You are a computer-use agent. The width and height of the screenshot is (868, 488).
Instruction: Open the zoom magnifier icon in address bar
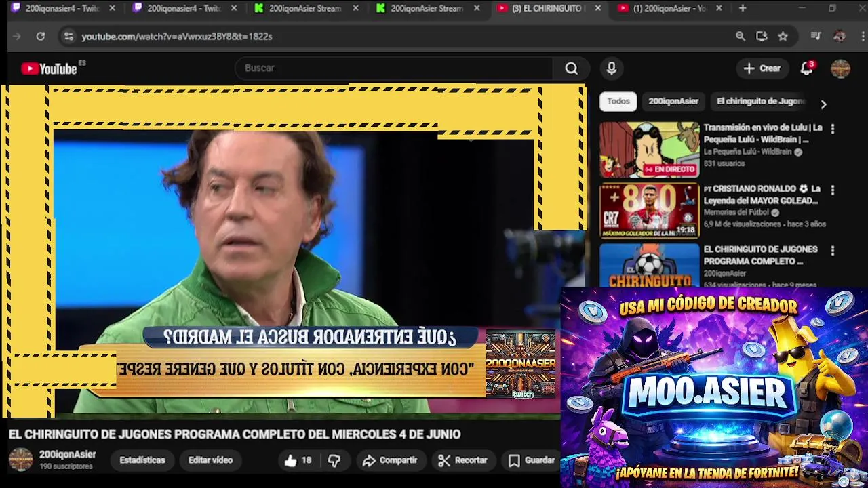point(741,37)
